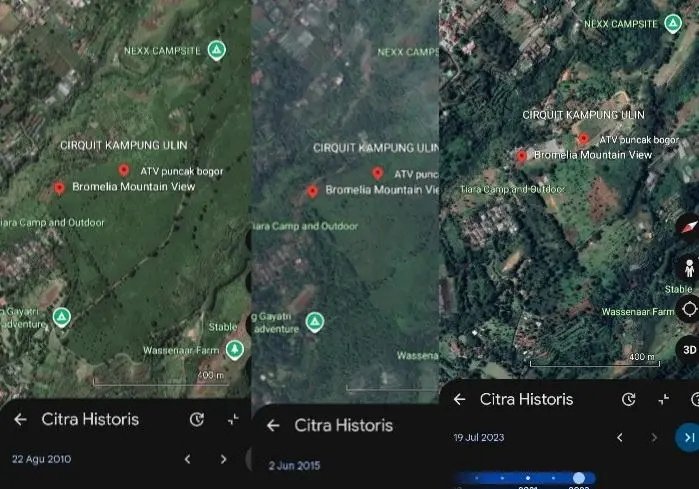Show previous imagery date from 19 Jul 2023

point(620,438)
